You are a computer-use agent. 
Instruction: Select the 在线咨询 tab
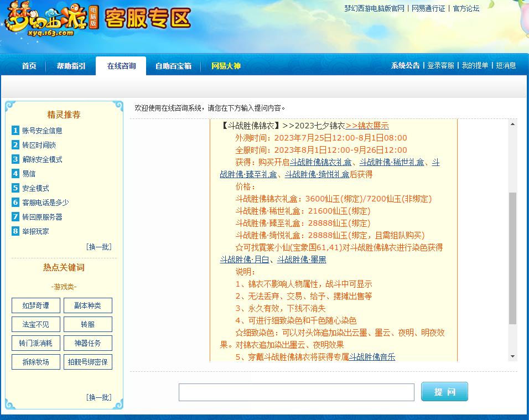(x=121, y=66)
